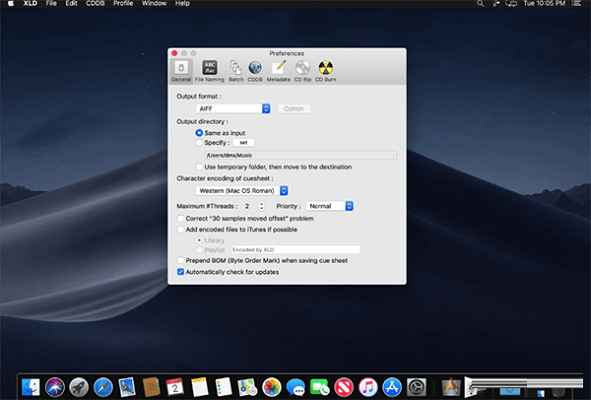Open Notification Center from the menu bar
Viewport: 591px width, 400px height.
click(576, 3)
